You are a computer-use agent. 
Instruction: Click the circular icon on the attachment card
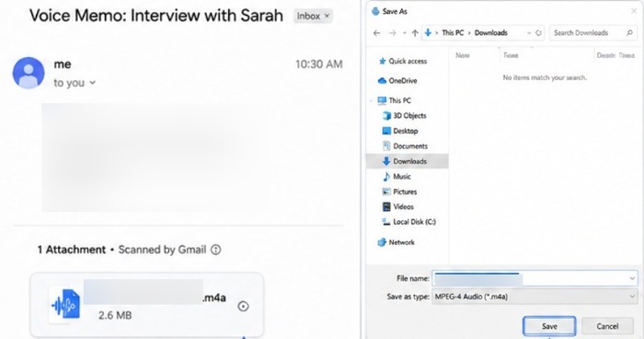(x=243, y=306)
